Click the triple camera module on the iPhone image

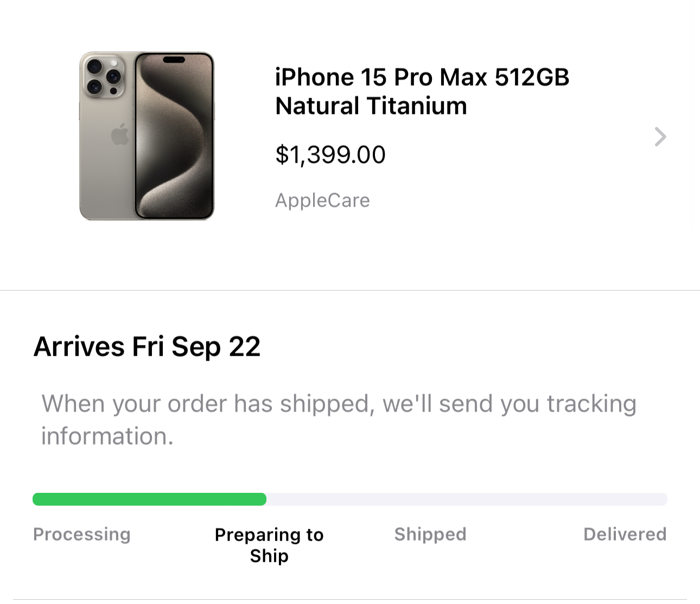coord(104,77)
